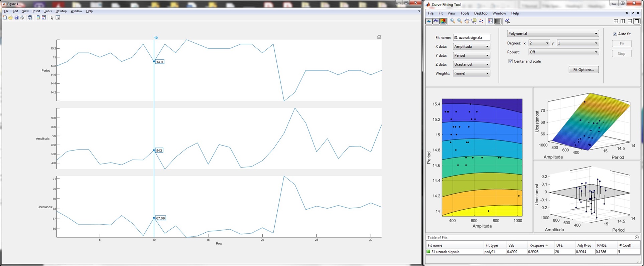Select the Pan hand tool
The height and width of the screenshot is (266, 644).
tap(467, 21)
